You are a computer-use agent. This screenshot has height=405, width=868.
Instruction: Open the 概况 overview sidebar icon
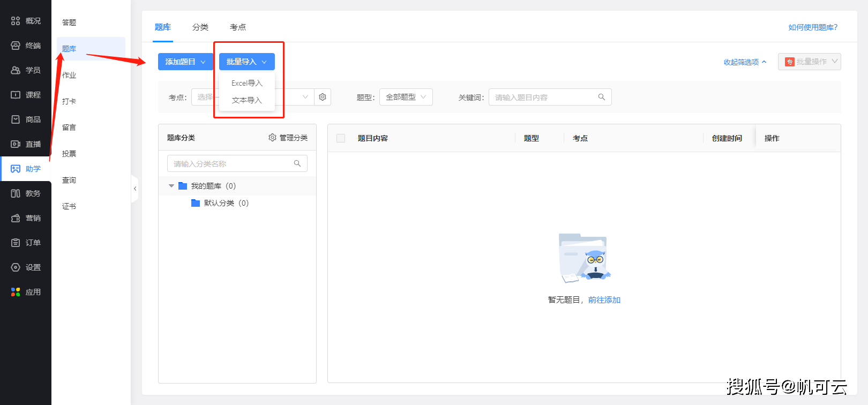16,21
